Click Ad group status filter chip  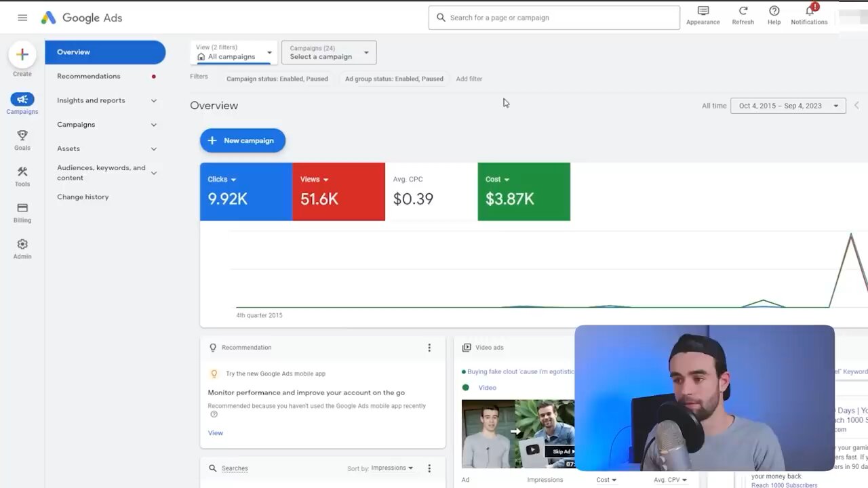coord(394,79)
